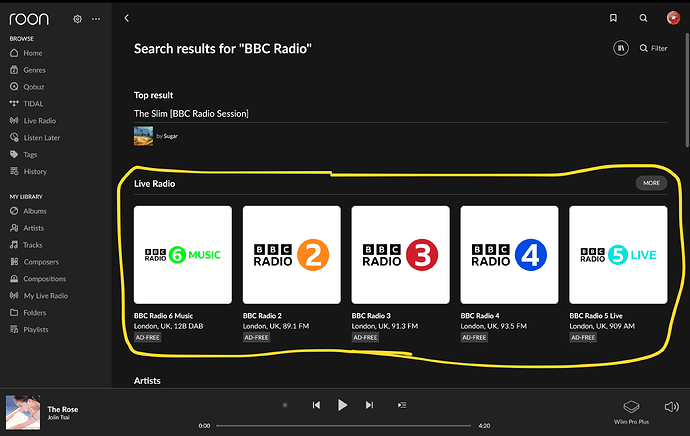Click BBC Radio 6 Music title text

pyautogui.click(x=163, y=316)
